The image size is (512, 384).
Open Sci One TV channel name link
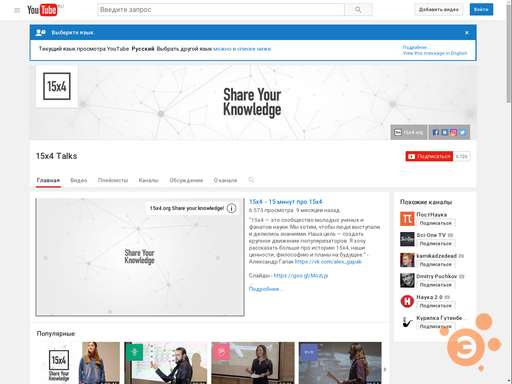coord(431,235)
